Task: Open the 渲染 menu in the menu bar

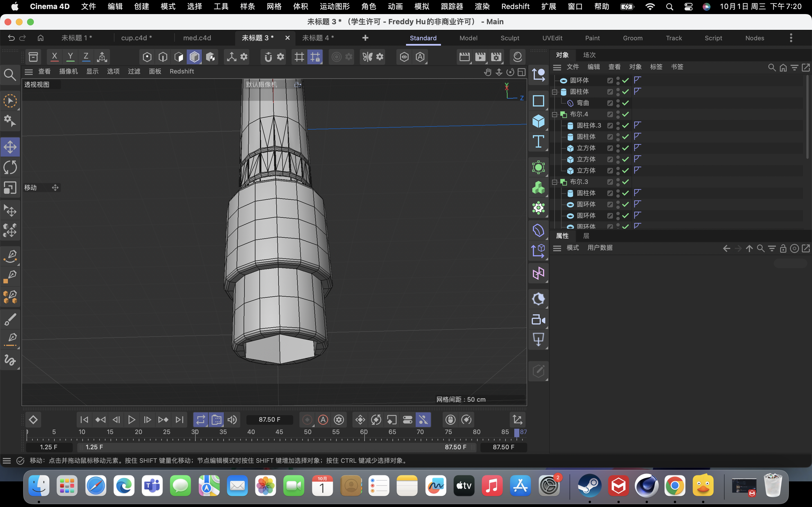Action: (x=482, y=6)
